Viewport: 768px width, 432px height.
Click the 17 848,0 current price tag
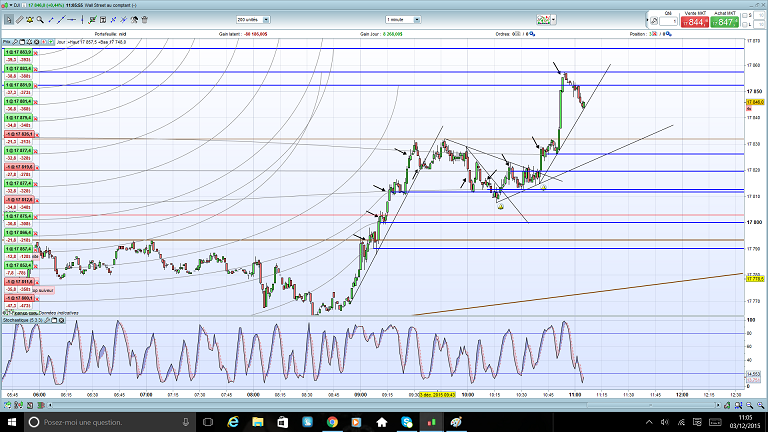tap(755, 102)
